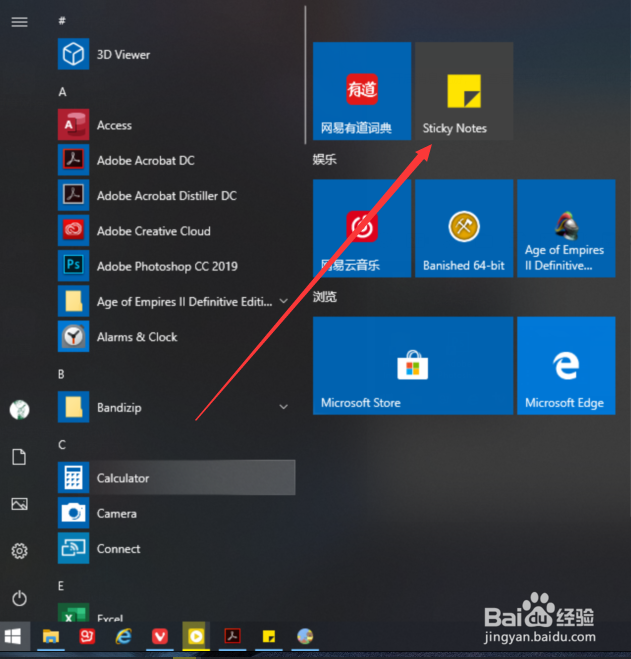Open Adobe Photoshop CC 2019
Screen dimensions: 631x659
click(177, 266)
